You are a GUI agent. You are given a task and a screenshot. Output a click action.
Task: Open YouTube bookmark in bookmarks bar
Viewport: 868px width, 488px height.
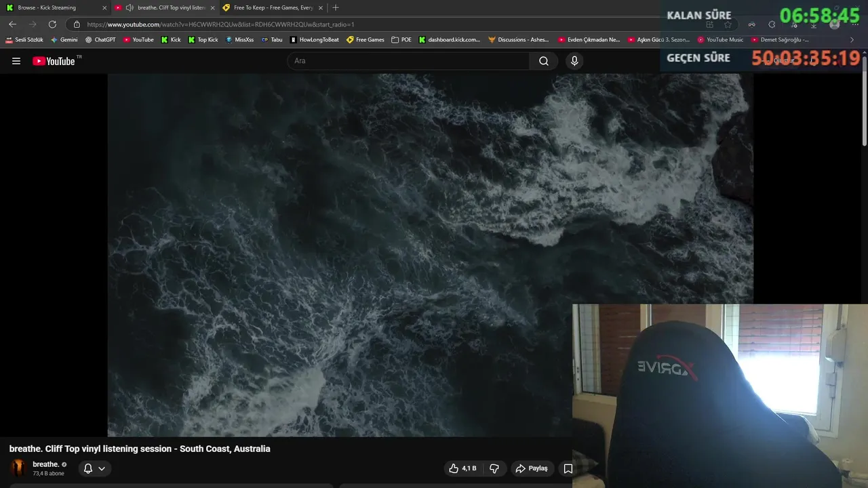click(x=138, y=40)
